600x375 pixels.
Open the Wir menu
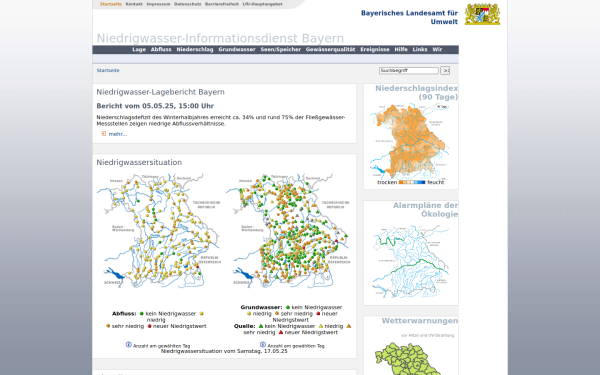[x=437, y=49]
